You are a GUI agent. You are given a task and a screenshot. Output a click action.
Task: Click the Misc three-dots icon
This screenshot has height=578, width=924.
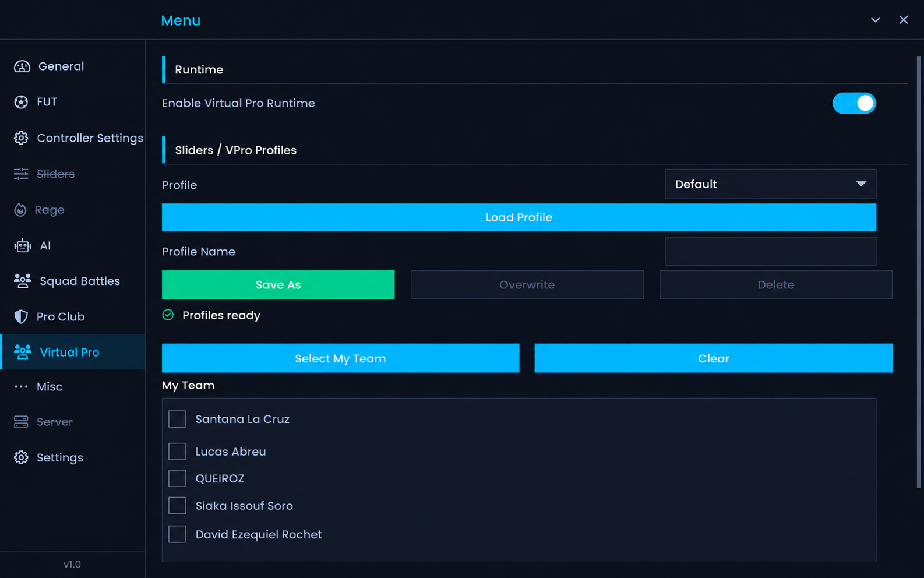tap(21, 387)
